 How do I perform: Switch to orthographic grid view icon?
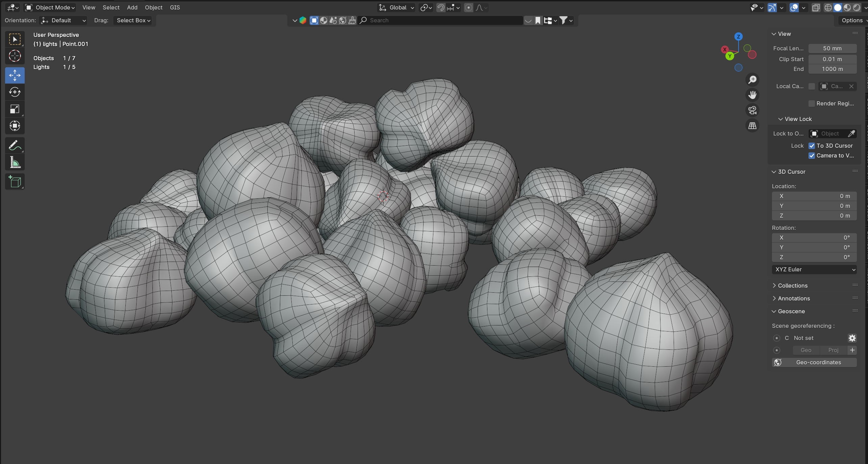pos(752,126)
